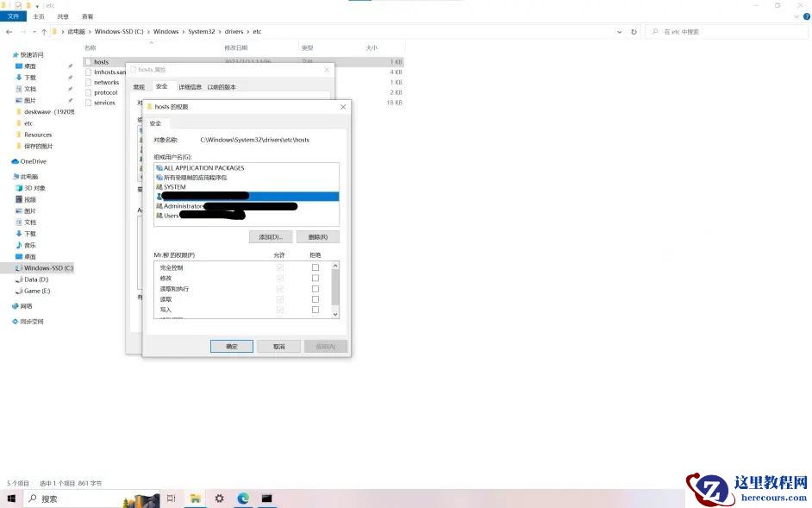Check the deny box for 读取和执行
Viewport: 812px width, 508px height.
(x=315, y=289)
